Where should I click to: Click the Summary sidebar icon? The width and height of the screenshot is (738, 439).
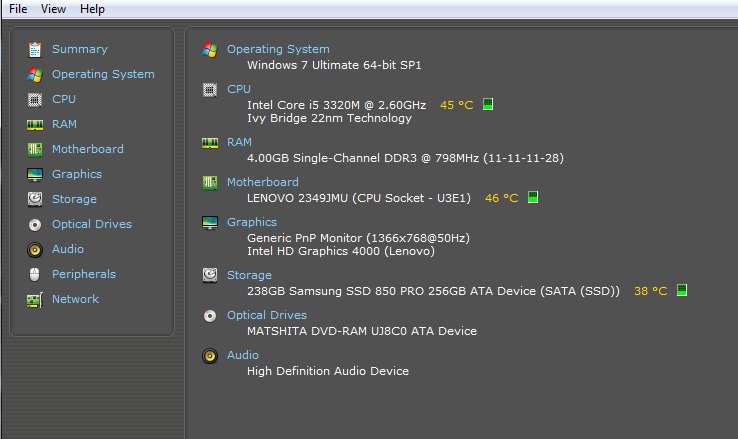(x=35, y=49)
